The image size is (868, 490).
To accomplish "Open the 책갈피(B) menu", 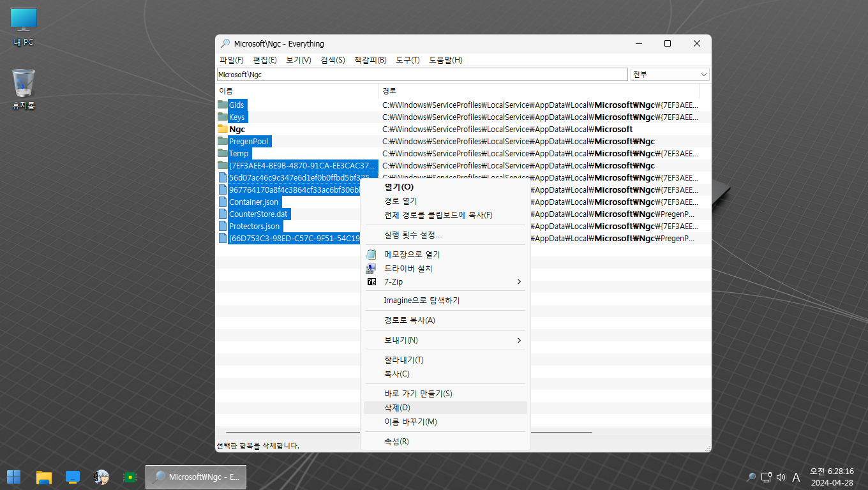I will [370, 60].
